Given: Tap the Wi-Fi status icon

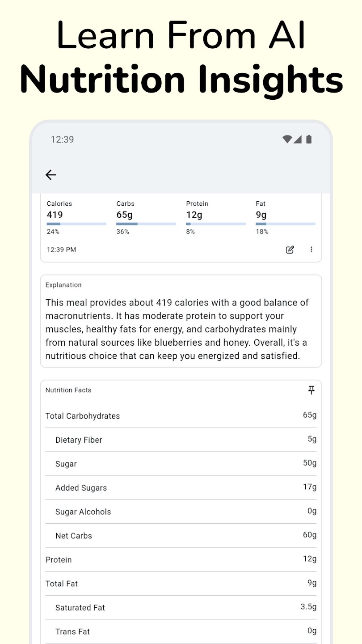Looking at the screenshot, I should point(287,140).
